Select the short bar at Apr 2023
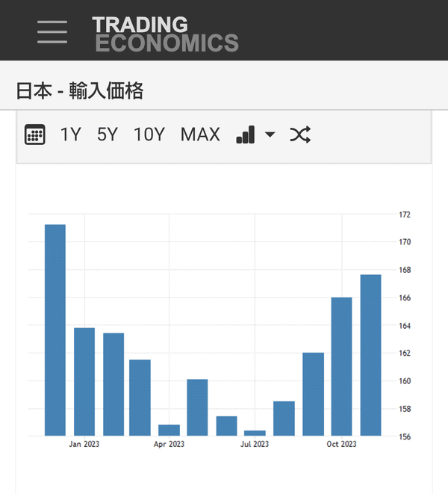The width and height of the screenshot is (448, 494). pos(169,430)
